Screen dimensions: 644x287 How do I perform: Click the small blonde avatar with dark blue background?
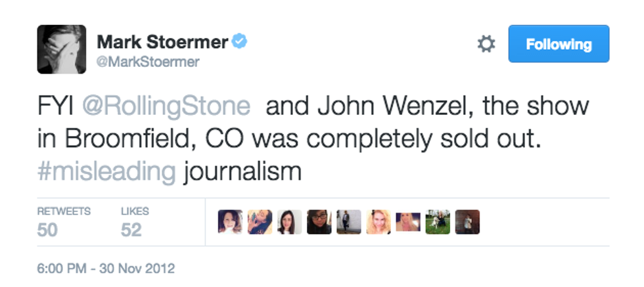408,222
